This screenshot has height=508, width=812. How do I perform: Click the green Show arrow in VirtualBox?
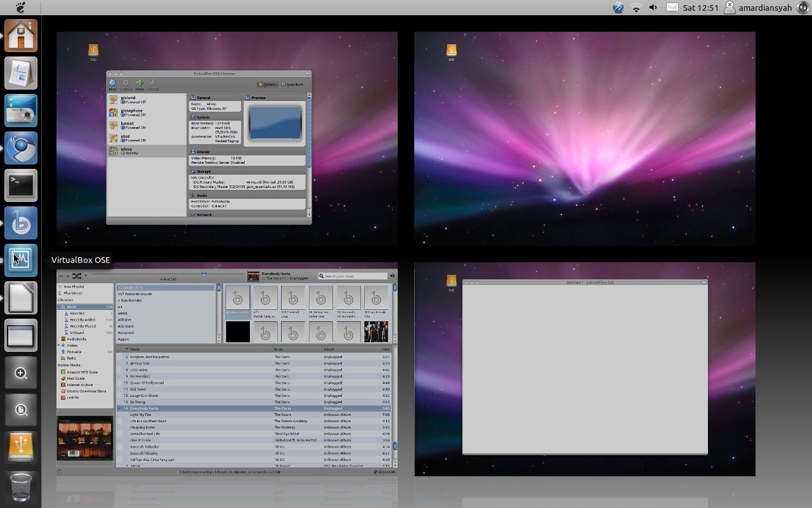(140, 84)
